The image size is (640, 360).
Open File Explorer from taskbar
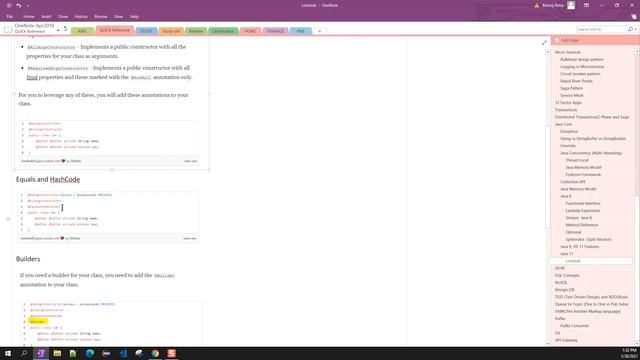point(57,353)
